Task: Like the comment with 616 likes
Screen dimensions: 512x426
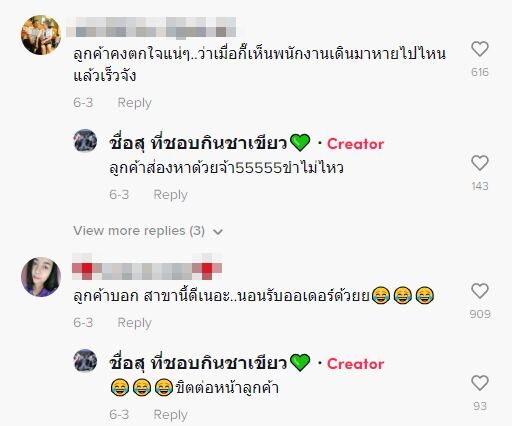Action: [480, 49]
